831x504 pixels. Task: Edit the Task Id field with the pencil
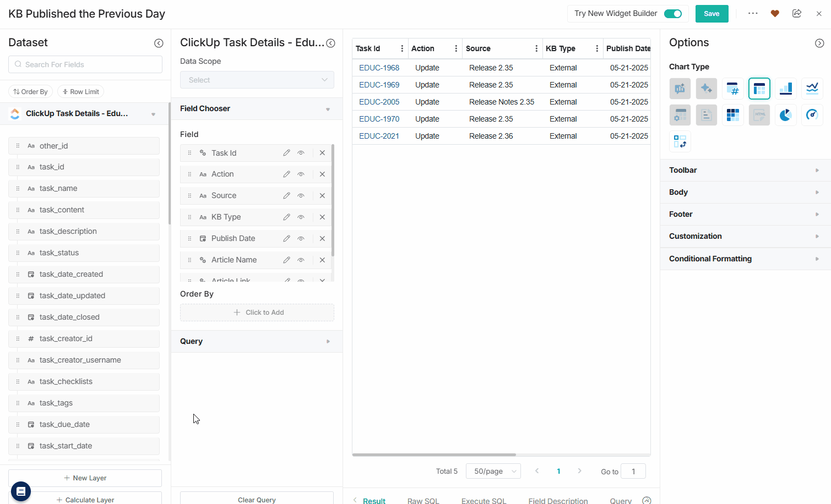pyautogui.click(x=286, y=153)
